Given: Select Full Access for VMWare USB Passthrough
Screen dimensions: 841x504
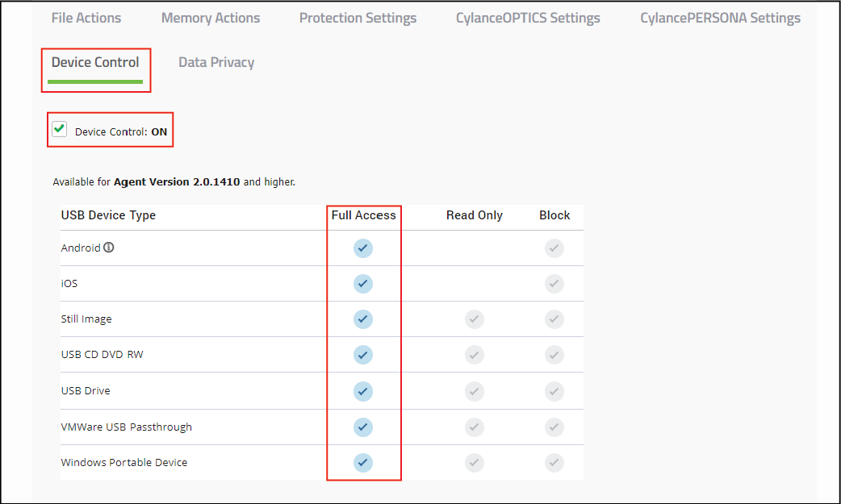Looking at the screenshot, I should (363, 427).
